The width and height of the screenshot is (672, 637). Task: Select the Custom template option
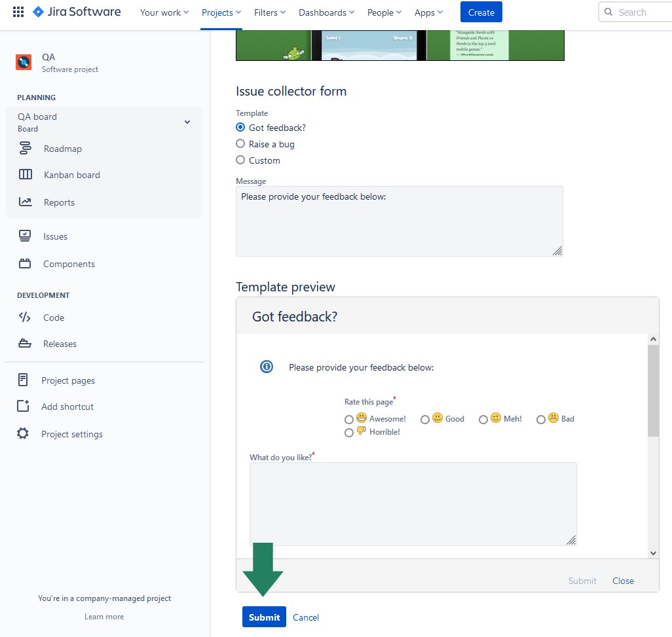(240, 160)
